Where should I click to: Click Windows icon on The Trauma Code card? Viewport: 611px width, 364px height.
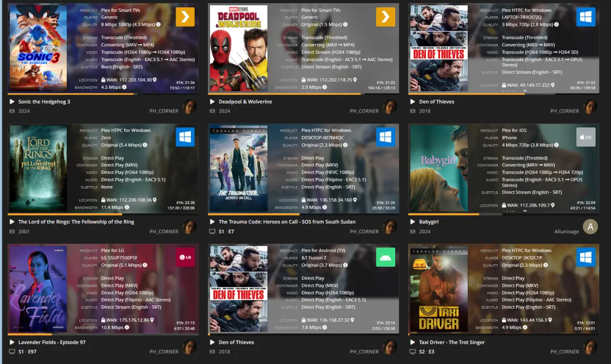click(386, 137)
